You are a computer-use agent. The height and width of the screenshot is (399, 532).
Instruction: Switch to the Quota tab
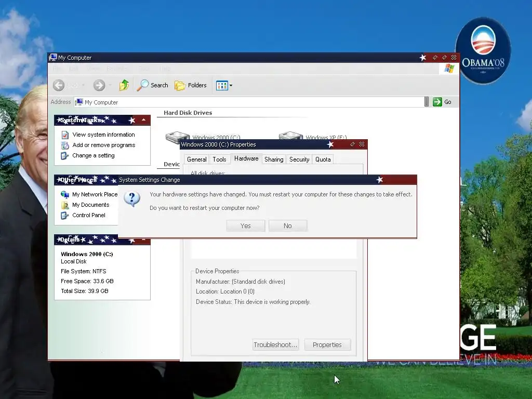coord(323,159)
